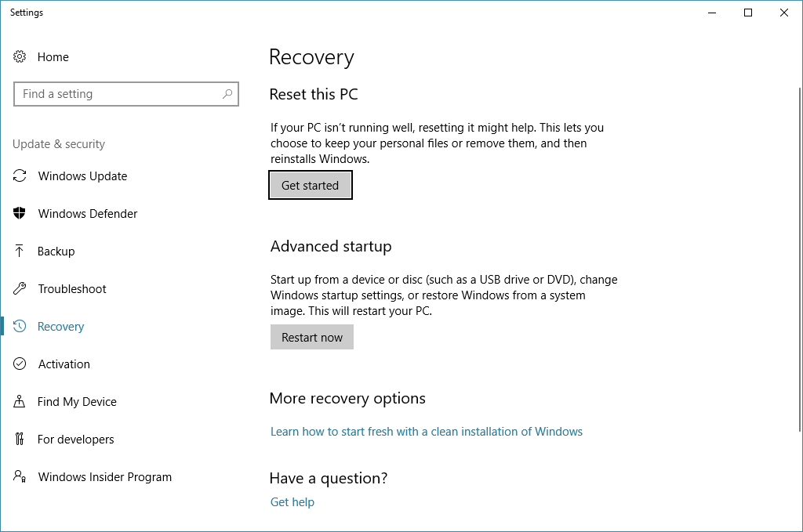The width and height of the screenshot is (803, 532).
Task: Go to the Backup section
Action: click(56, 252)
